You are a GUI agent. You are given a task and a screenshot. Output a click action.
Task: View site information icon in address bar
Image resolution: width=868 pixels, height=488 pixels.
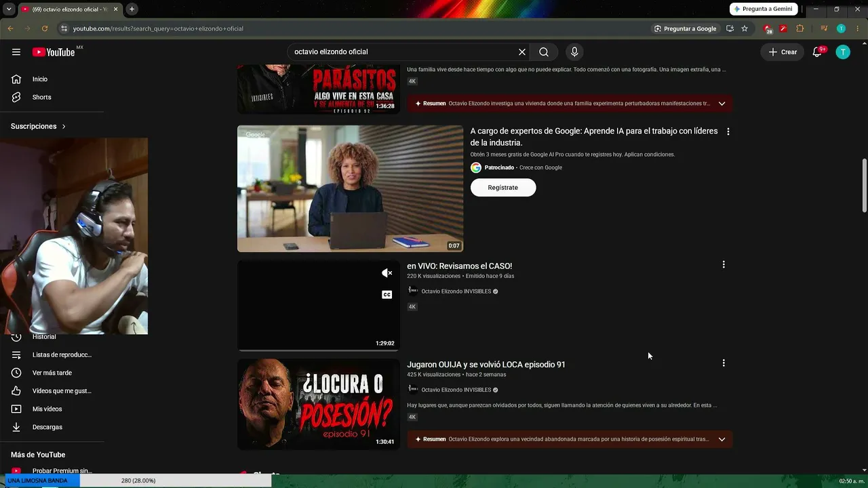[x=64, y=28]
